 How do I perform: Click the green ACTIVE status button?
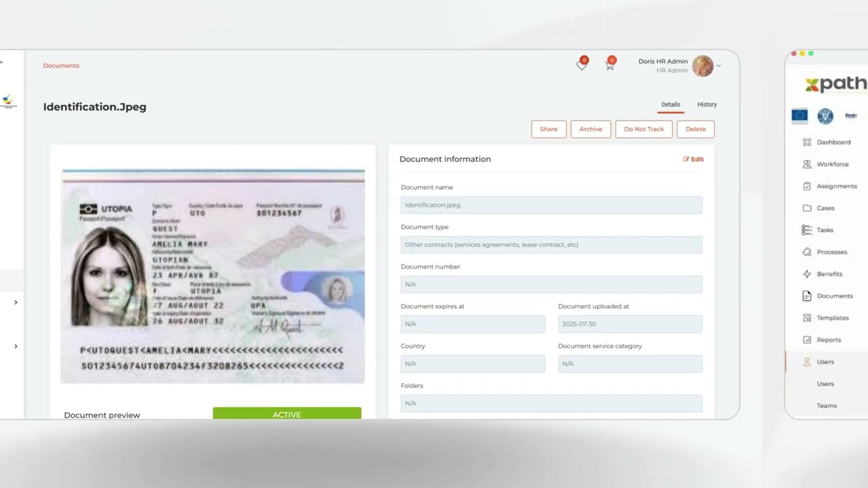pos(287,413)
